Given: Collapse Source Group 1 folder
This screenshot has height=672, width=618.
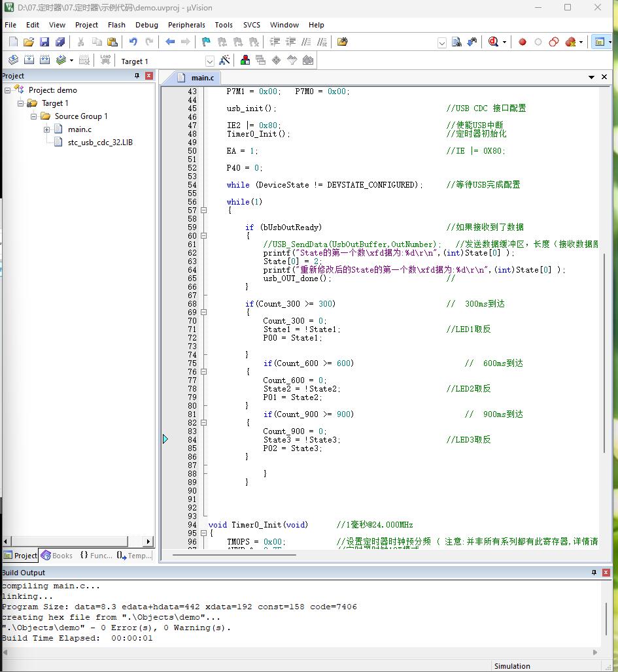Looking at the screenshot, I should [x=33, y=116].
